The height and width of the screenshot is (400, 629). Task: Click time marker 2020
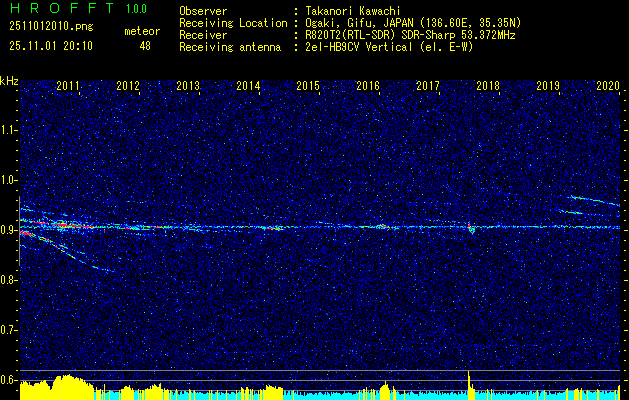coord(608,85)
